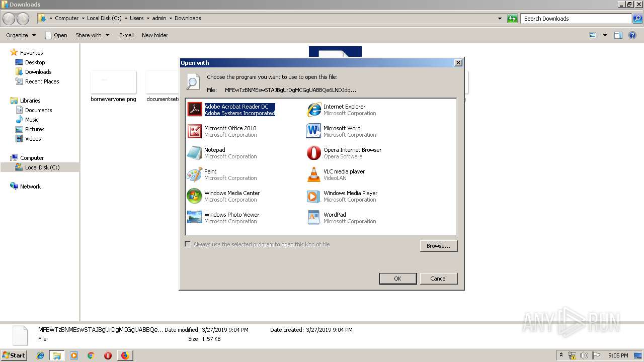Show hidden system tray icons
The image size is (644, 362).
tap(561, 355)
